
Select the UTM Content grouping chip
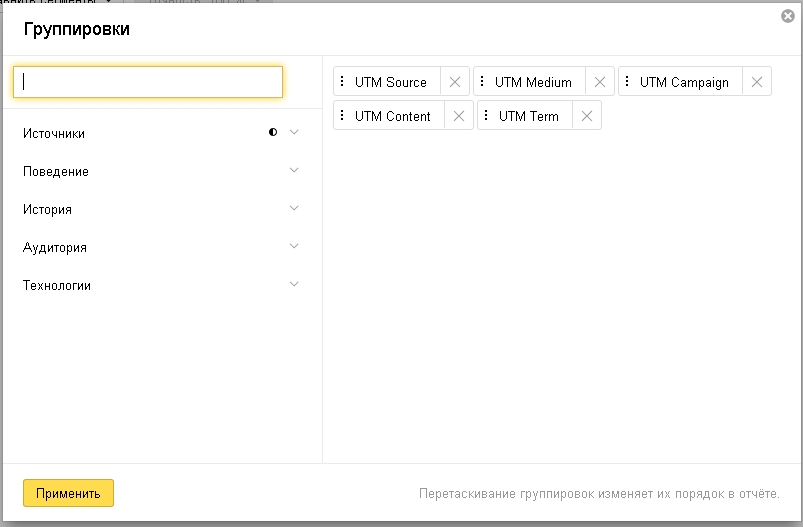coord(392,117)
